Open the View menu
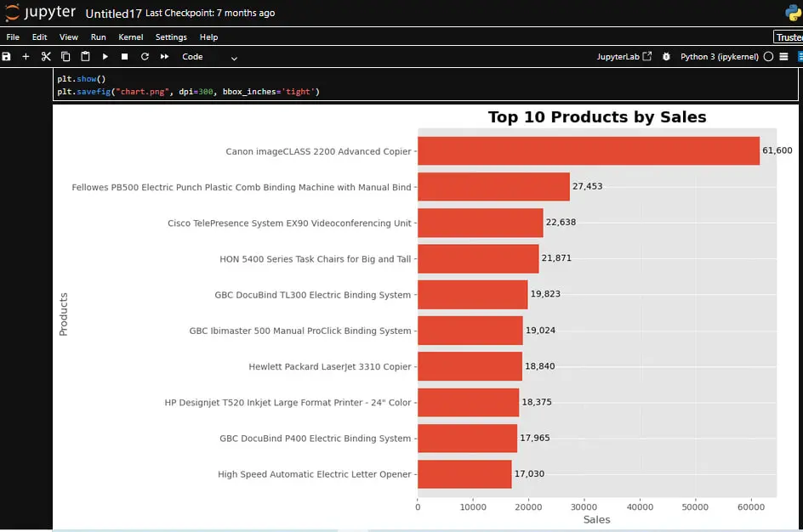This screenshot has height=532, width=803. tap(69, 37)
